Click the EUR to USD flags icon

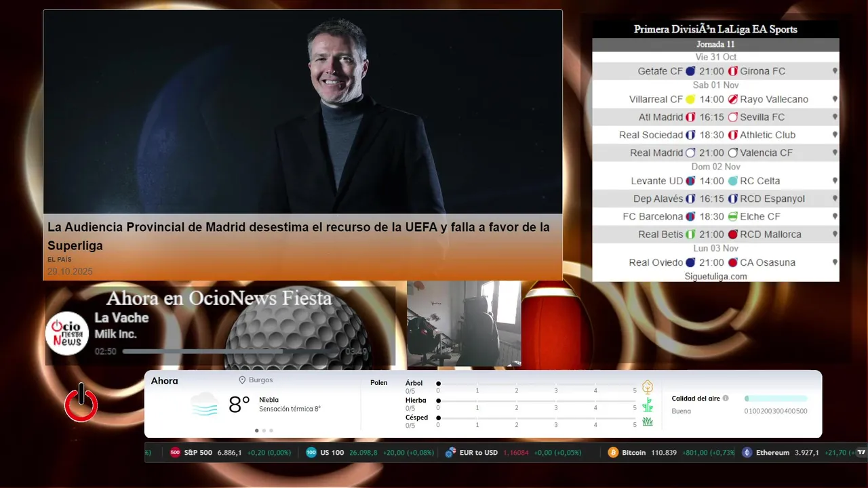450,453
